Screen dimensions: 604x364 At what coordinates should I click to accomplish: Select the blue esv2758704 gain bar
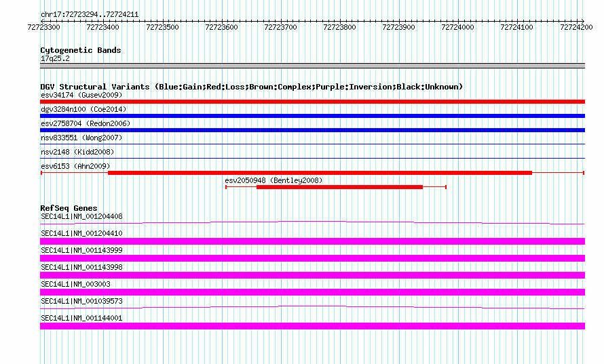click(x=312, y=130)
